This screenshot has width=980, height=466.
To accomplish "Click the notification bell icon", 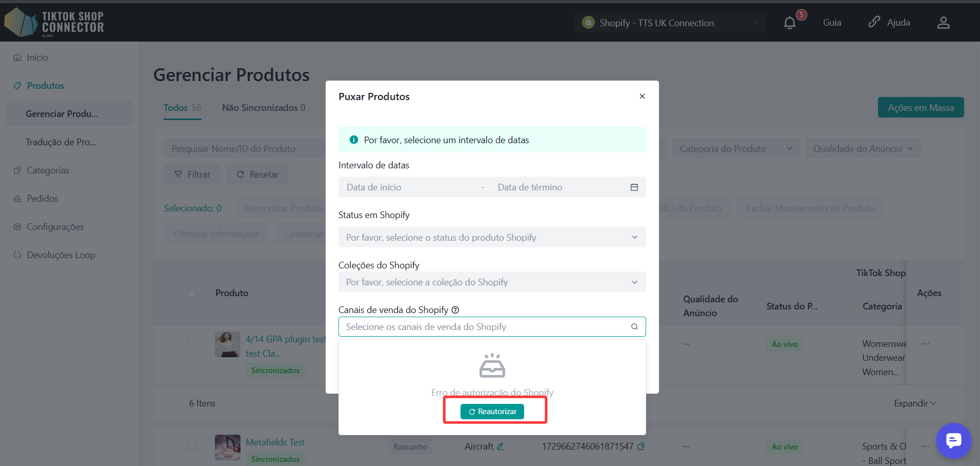I will click(790, 23).
